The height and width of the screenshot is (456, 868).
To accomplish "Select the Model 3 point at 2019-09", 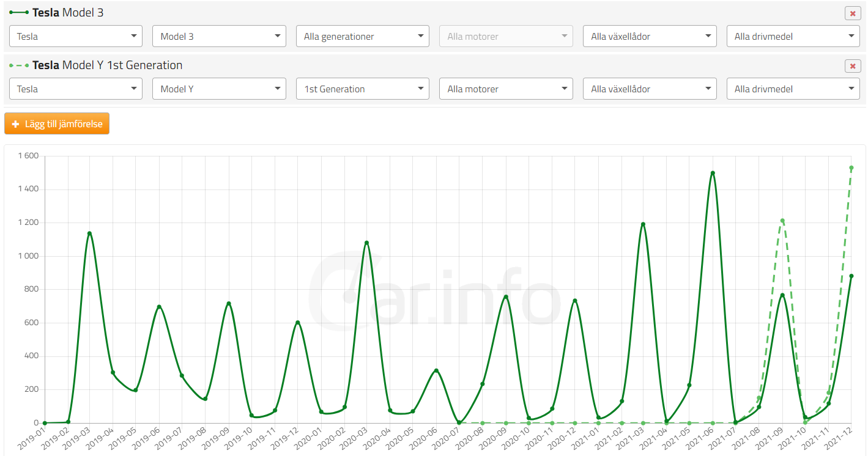I will click(x=228, y=303).
